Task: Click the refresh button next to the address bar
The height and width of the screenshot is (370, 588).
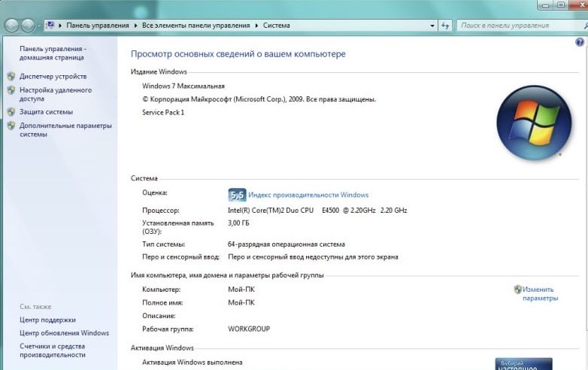Action: click(x=445, y=26)
